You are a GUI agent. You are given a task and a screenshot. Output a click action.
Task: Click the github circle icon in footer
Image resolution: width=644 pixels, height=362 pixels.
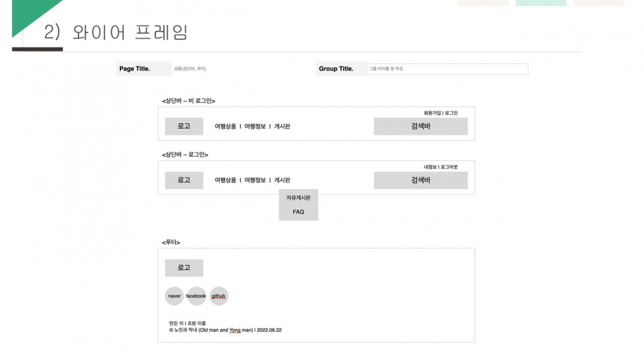[219, 296]
